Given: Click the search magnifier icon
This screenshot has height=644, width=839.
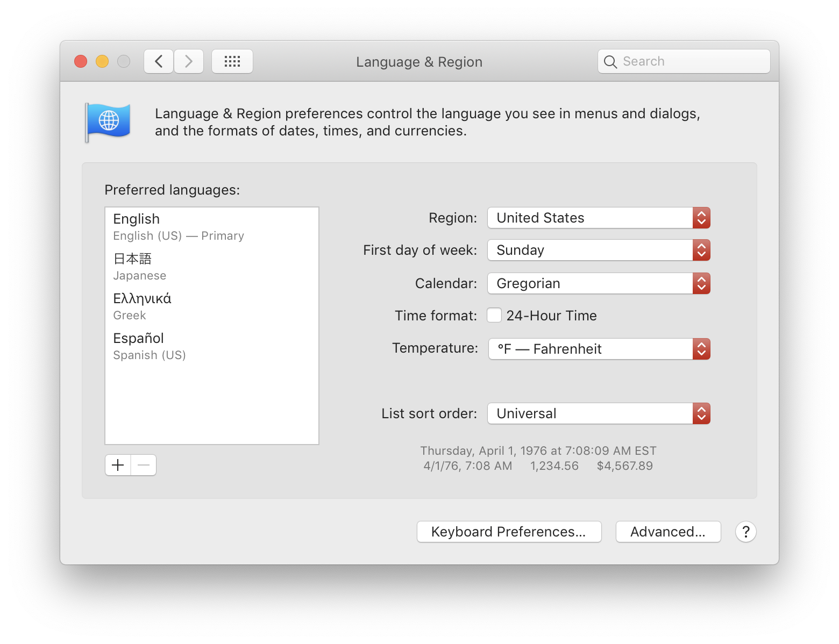Looking at the screenshot, I should tap(610, 61).
